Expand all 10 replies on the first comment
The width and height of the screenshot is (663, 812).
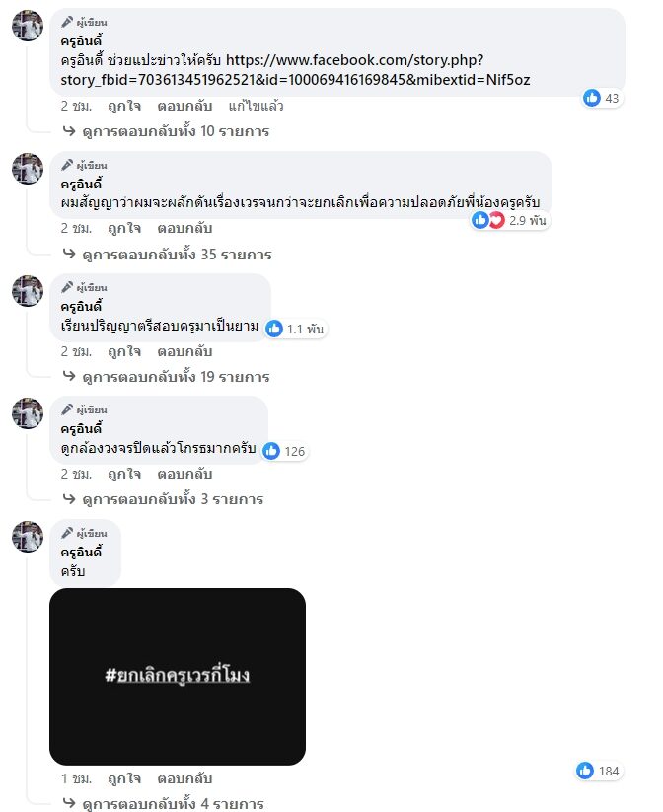[166, 131]
